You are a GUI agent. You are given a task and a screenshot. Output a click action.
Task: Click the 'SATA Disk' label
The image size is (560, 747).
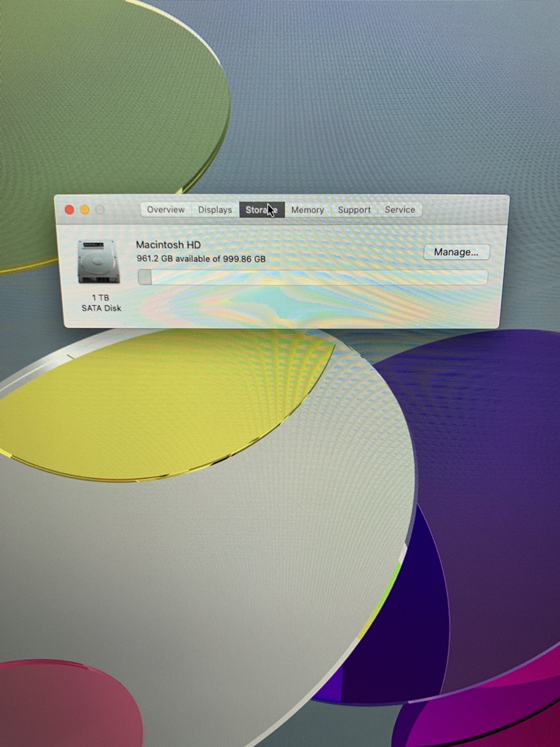pos(101,309)
